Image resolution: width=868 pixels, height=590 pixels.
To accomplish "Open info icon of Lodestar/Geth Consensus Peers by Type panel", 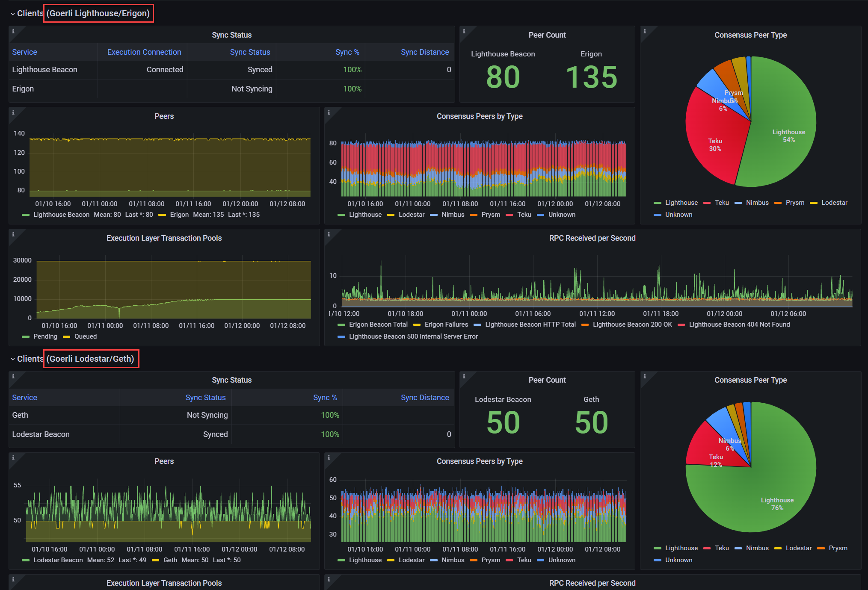I will click(x=329, y=457).
